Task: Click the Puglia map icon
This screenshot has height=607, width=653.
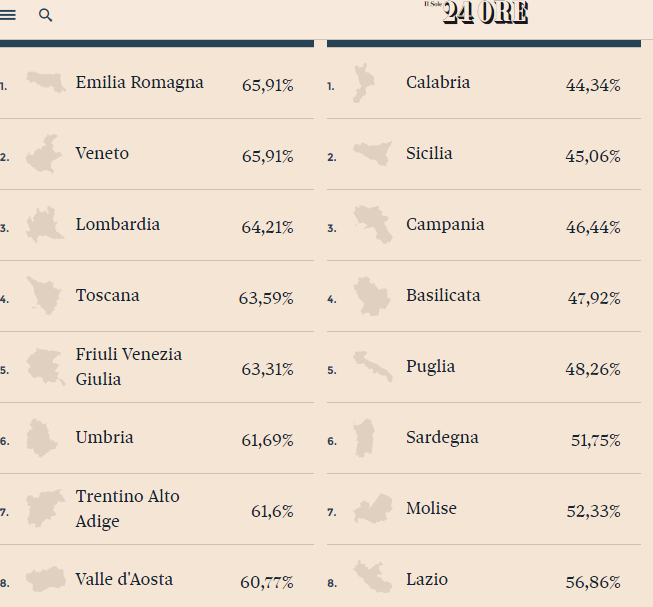Action: click(x=373, y=366)
